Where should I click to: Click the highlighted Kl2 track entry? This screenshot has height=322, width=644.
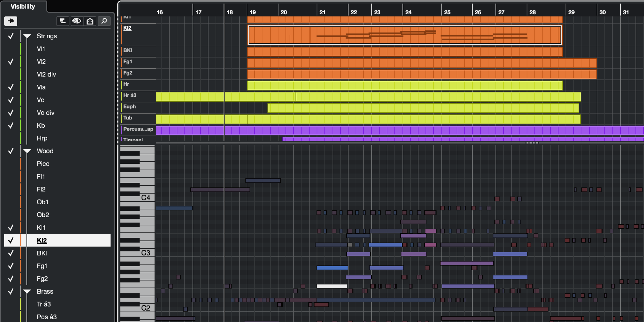click(57, 240)
